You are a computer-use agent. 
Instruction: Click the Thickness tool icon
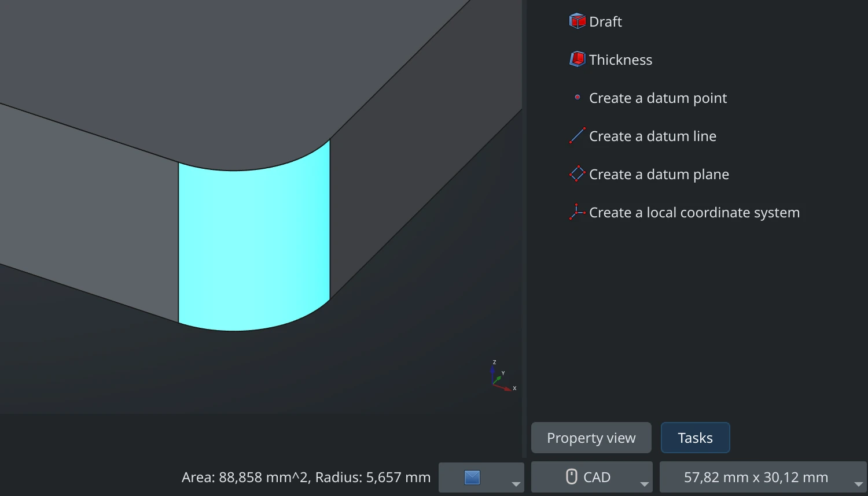(577, 60)
